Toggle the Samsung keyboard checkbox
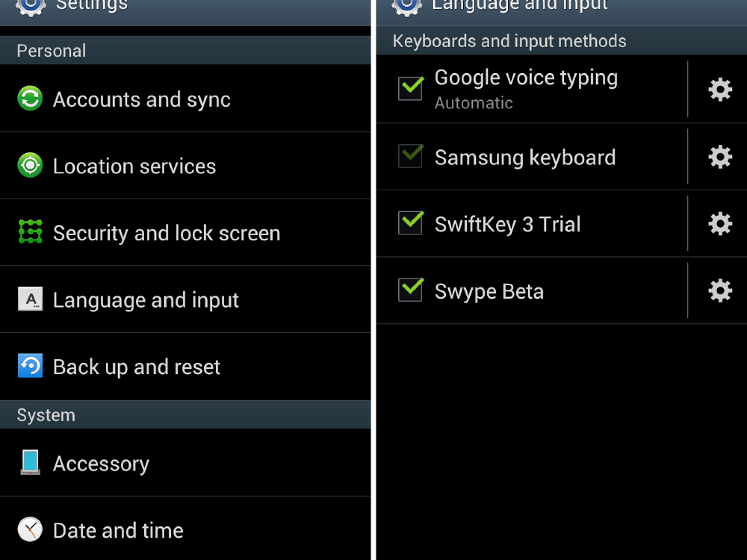Viewport: 747px width, 560px height. coord(410,156)
